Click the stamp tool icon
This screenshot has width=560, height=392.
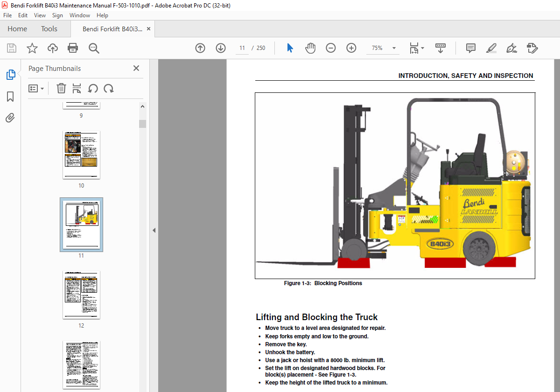(532, 48)
